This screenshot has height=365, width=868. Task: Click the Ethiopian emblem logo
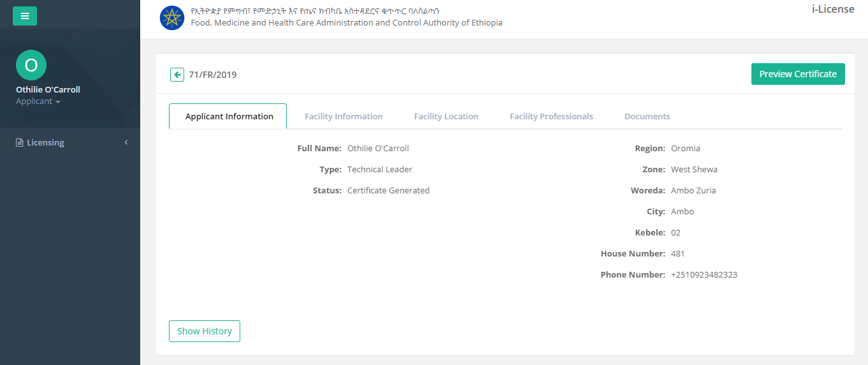click(171, 17)
